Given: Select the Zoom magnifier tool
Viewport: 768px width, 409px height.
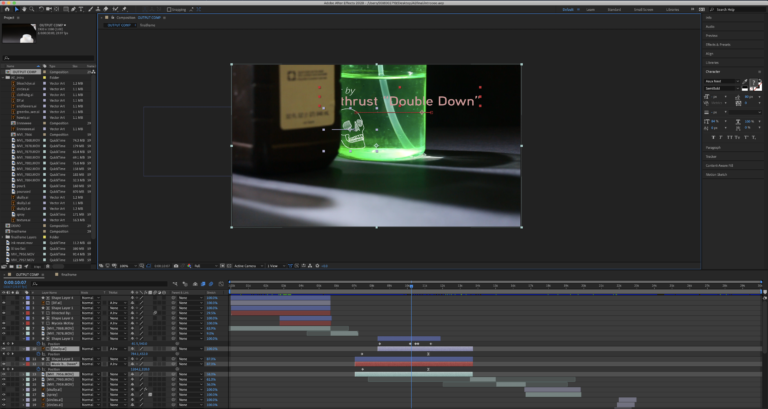Looking at the screenshot, I should (x=32, y=9).
